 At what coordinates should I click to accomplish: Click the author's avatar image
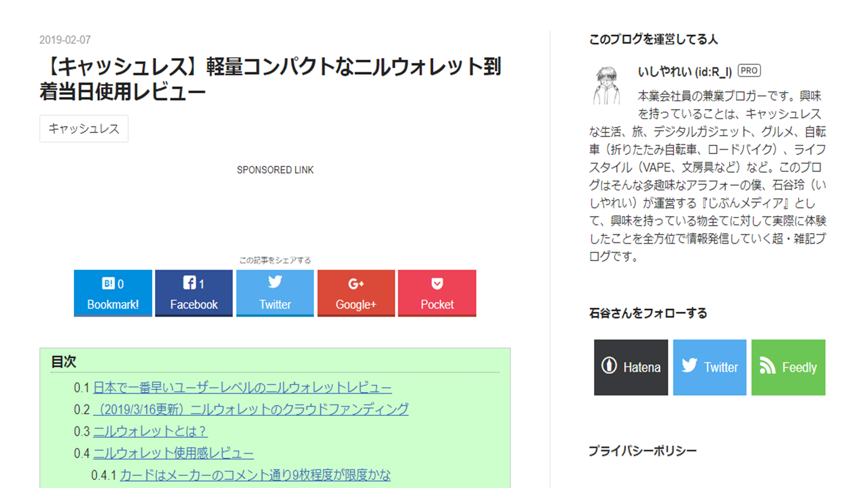[607, 86]
